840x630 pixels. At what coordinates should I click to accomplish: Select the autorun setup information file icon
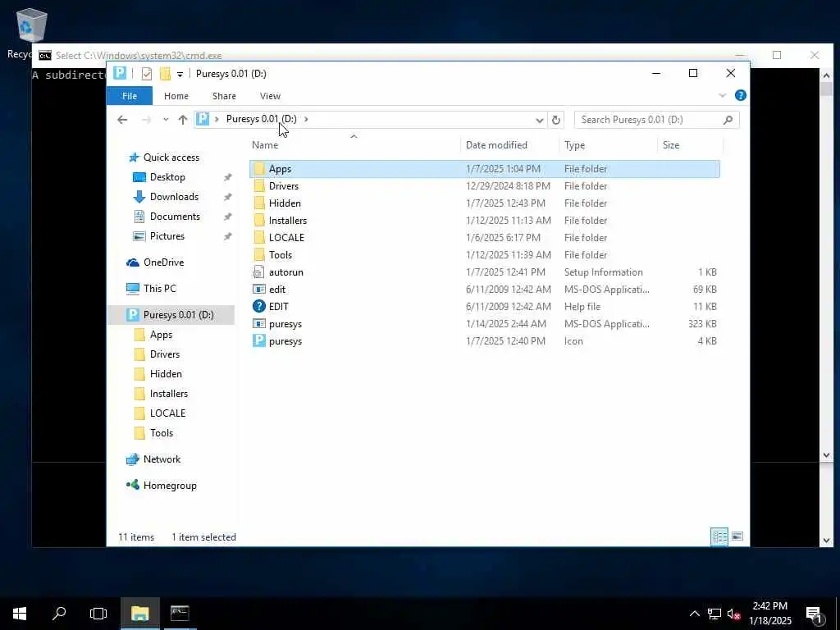[259, 272]
